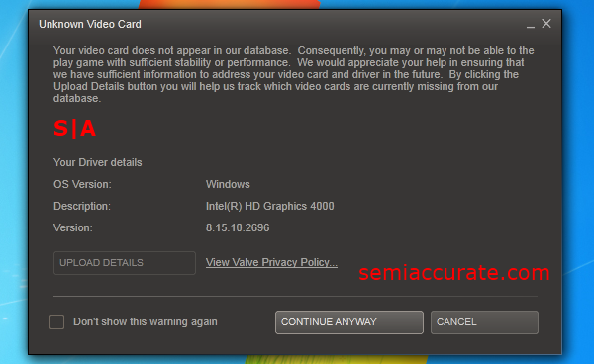The height and width of the screenshot is (364, 594).
Task: Minimize the Unknown Video Card dialog
Action: (x=531, y=25)
